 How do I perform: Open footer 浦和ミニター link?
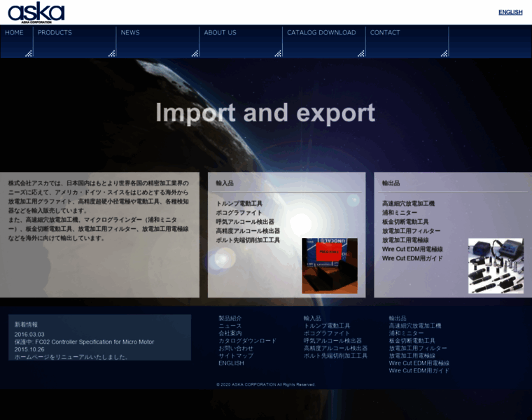pyautogui.click(x=406, y=333)
